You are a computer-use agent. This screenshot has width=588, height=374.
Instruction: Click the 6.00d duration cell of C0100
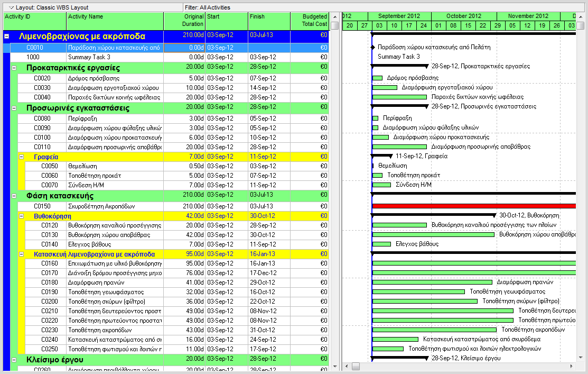(x=184, y=138)
